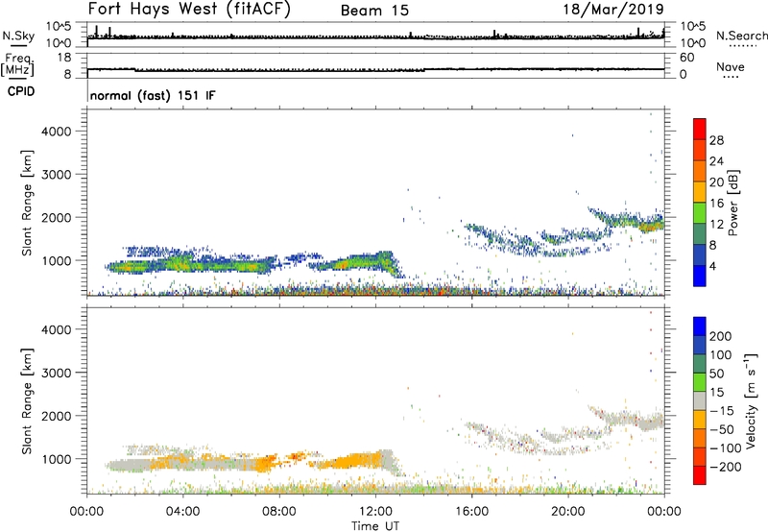
Task: Click the '4000' range tick on the power panel
Action: tap(56, 132)
